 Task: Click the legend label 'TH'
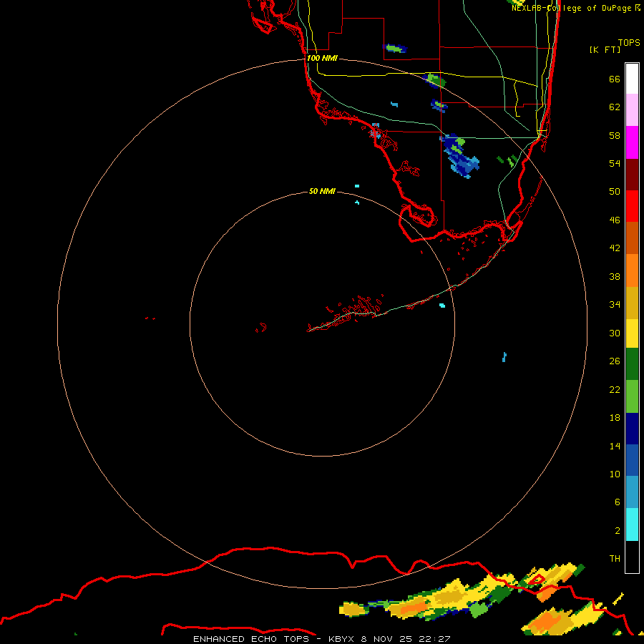(x=615, y=559)
